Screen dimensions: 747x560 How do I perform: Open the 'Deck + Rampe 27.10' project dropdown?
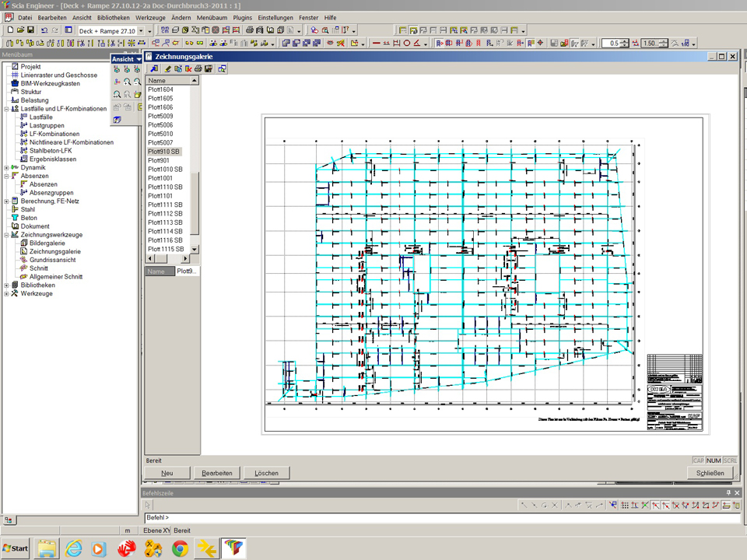140,30
